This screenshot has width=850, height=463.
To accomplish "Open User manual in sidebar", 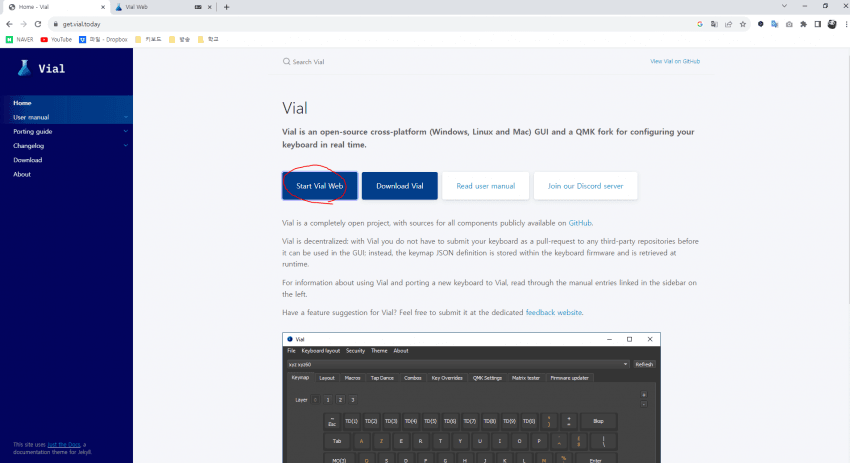I will coord(31,117).
